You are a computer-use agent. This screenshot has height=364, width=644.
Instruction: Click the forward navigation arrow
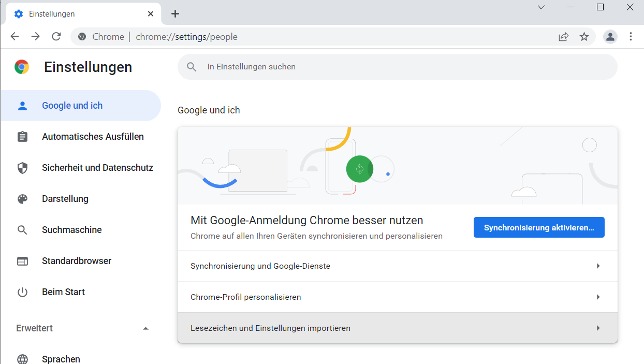pos(35,36)
